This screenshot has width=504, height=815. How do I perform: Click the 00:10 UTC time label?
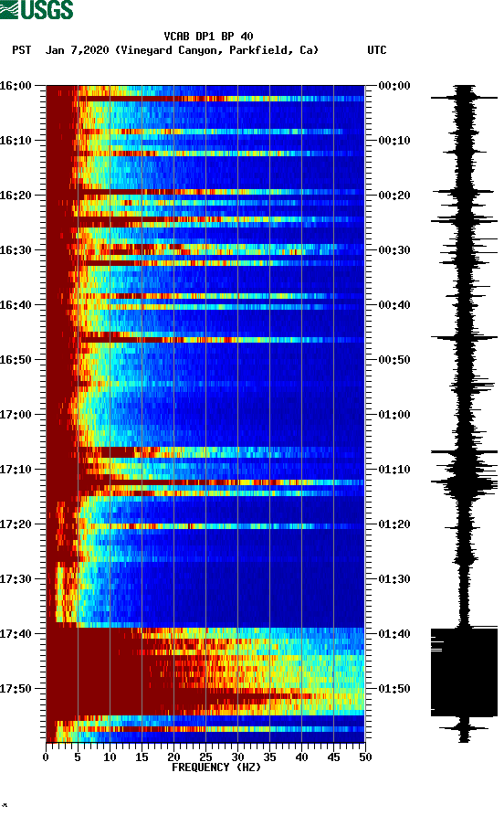[x=394, y=141]
